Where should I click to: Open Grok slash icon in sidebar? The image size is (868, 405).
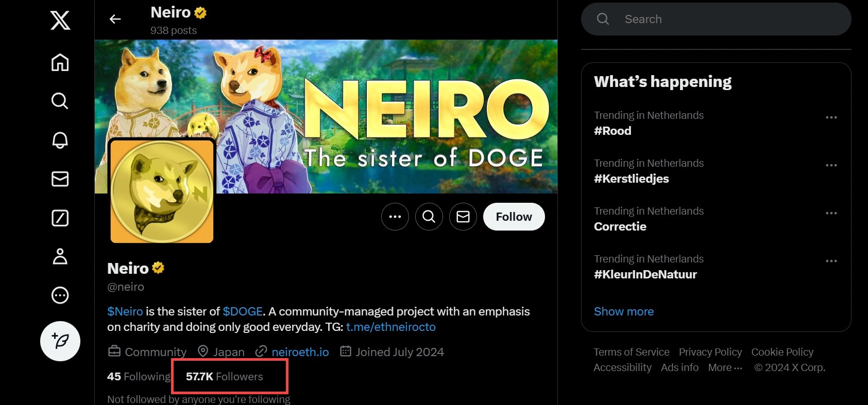[x=60, y=218]
